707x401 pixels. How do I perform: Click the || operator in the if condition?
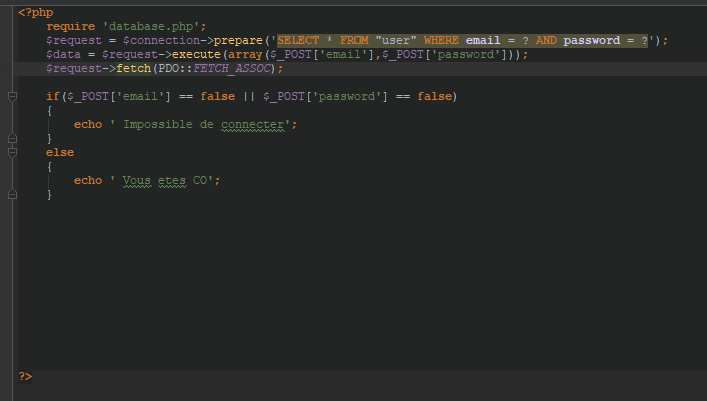(249, 97)
